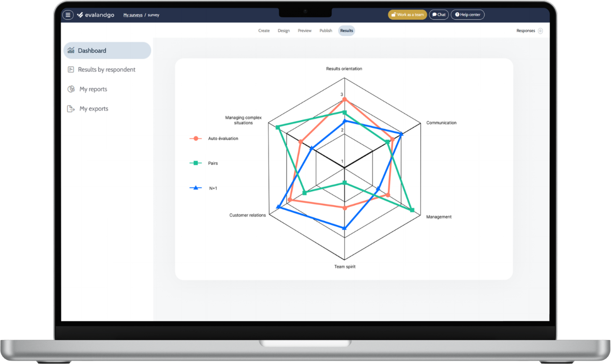Click the My reports pie icon

[71, 89]
